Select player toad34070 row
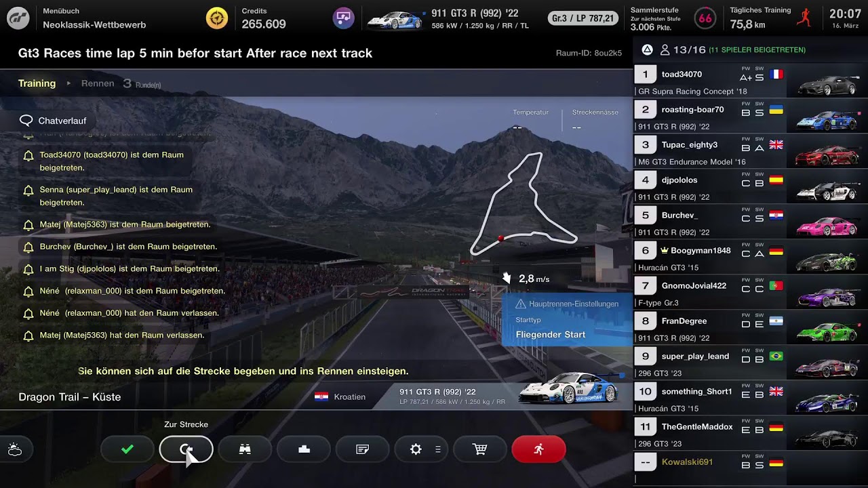 coord(751,81)
